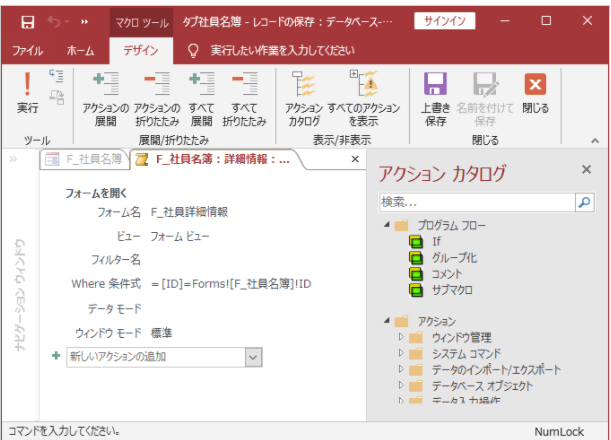Run the macro with 実行 button
611x440 pixels.
[x=27, y=94]
